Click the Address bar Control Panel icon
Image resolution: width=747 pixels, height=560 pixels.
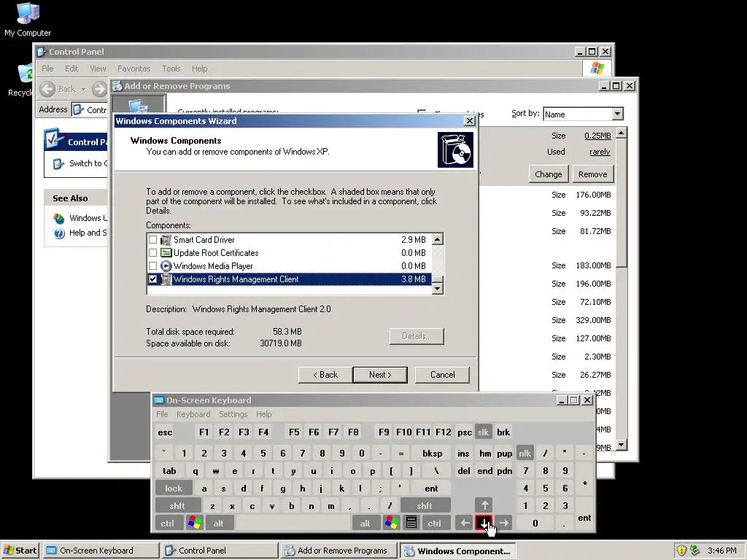point(79,109)
